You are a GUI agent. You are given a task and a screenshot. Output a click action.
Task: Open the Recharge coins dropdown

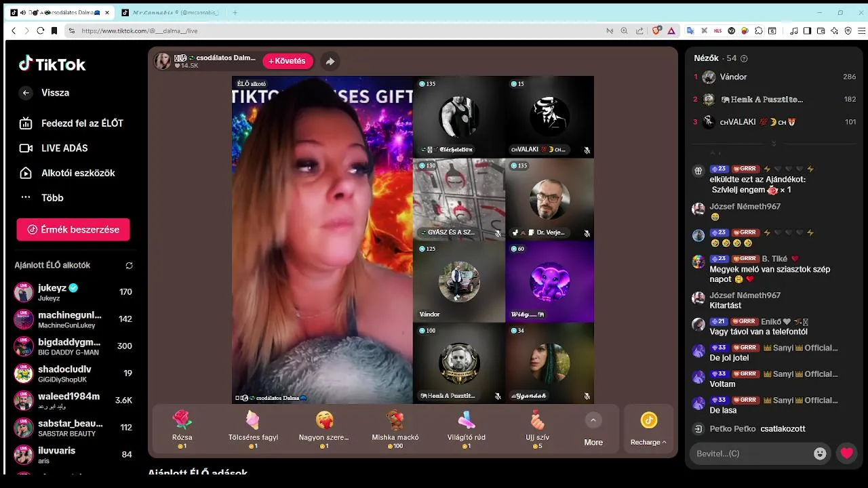[x=648, y=430]
